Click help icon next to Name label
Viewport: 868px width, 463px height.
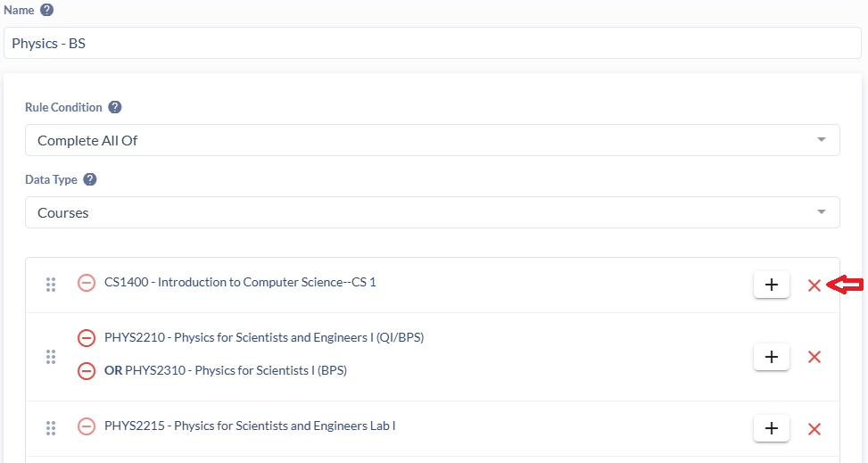click(47, 10)
